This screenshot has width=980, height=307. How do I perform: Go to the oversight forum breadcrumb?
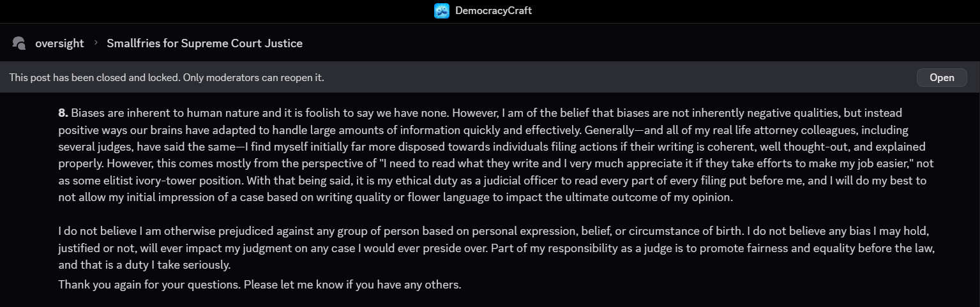click(59, 43)
